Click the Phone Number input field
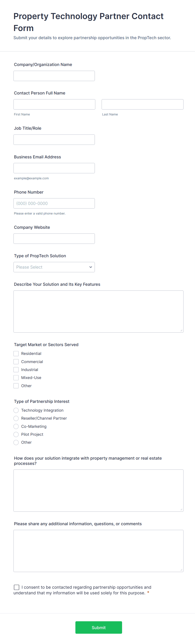This screenshot has width=195, height=644. (x=54, y=203)
